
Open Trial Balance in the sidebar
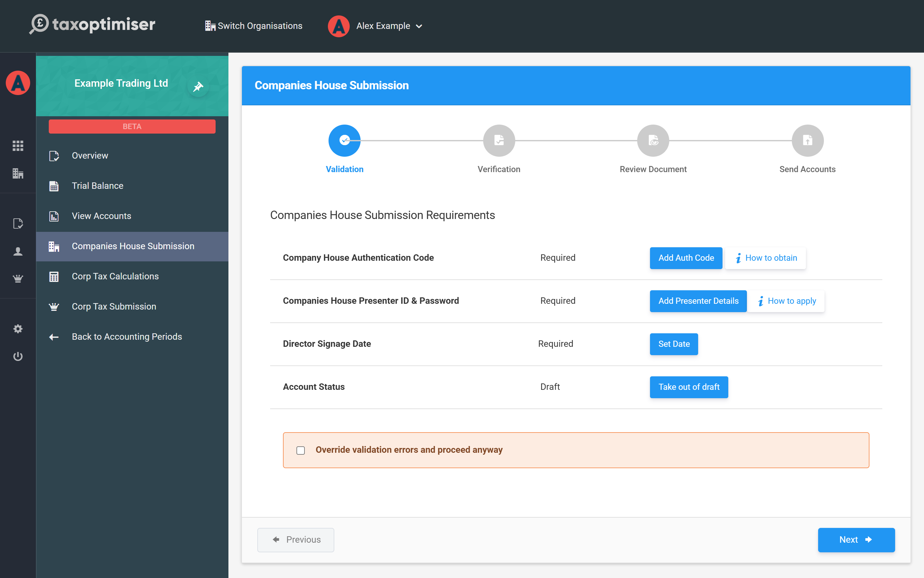click(x=132, y=186)
